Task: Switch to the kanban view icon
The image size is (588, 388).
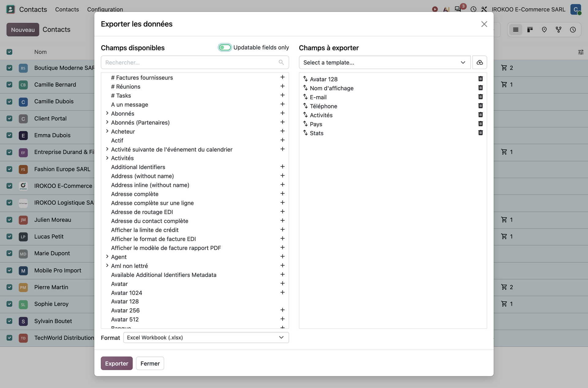Action: tap(530, 30)
